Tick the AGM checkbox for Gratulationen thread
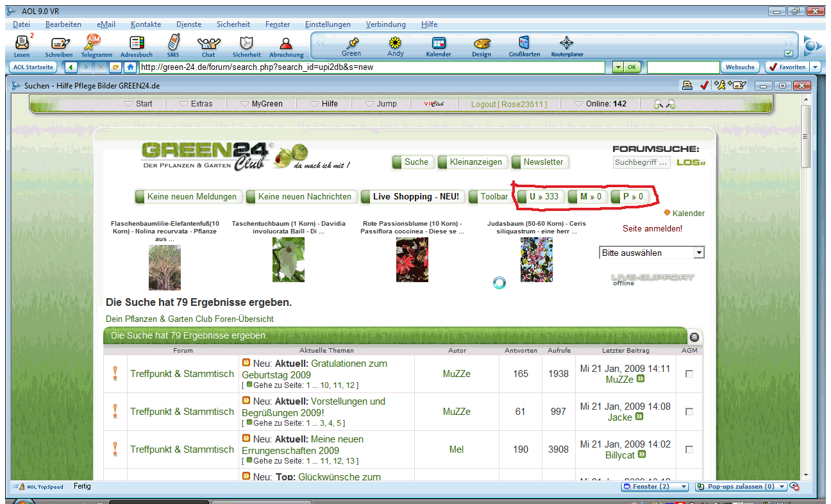Image resolution: width=831 pixels, height=504 pixels. pos(689,374)
